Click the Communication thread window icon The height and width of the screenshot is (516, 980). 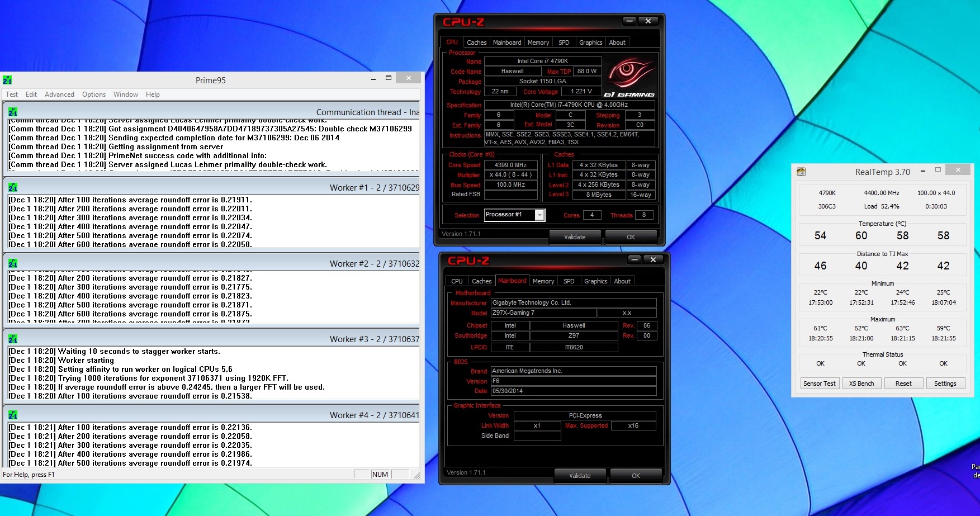click(13, 112)
